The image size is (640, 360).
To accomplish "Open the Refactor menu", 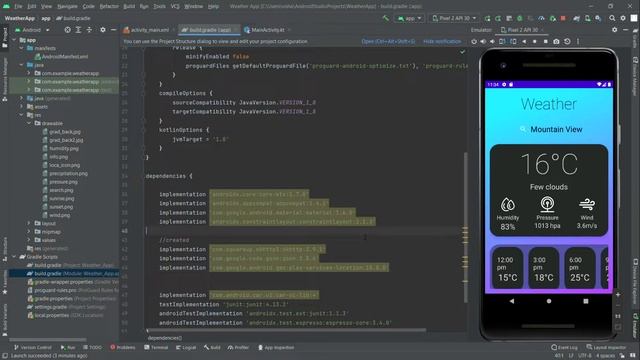I will [x=109, y=7].
